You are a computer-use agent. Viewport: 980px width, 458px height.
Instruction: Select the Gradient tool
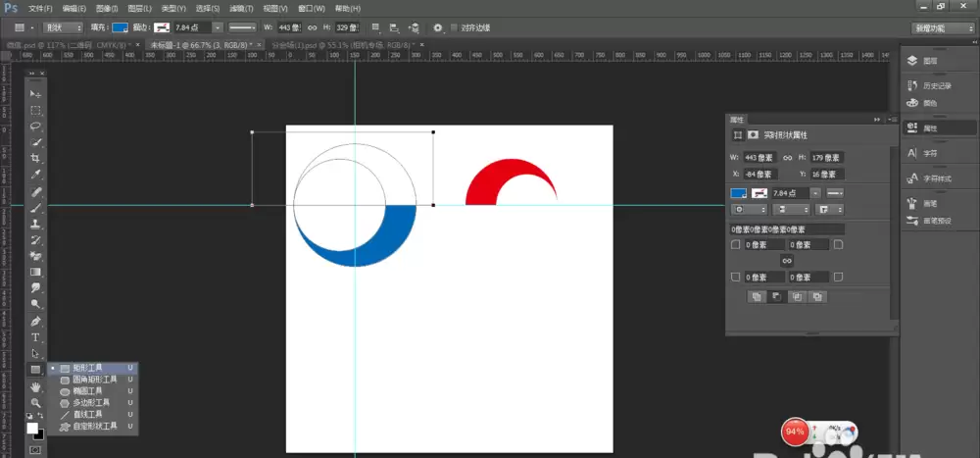[x=35, y=273]
